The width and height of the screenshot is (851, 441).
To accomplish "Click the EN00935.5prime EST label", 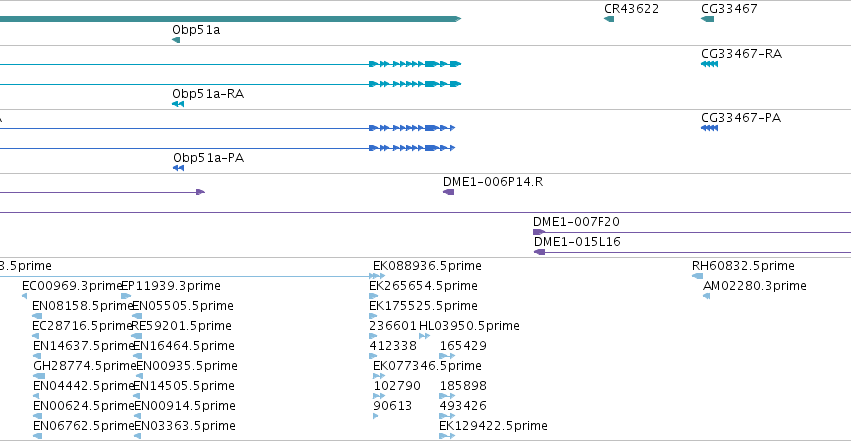I will click(187, 366).
